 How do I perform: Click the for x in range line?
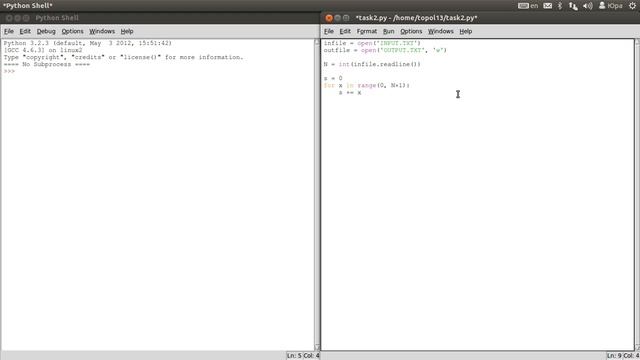point(367,85)
